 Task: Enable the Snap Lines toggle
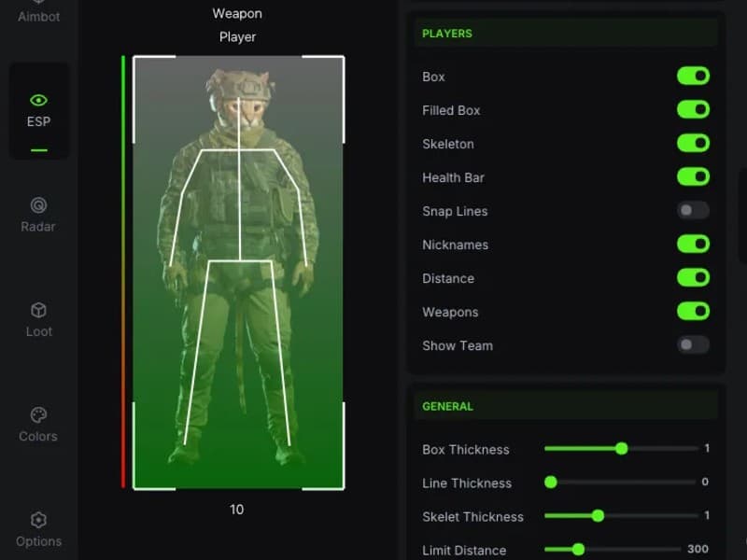click(693, 210)
